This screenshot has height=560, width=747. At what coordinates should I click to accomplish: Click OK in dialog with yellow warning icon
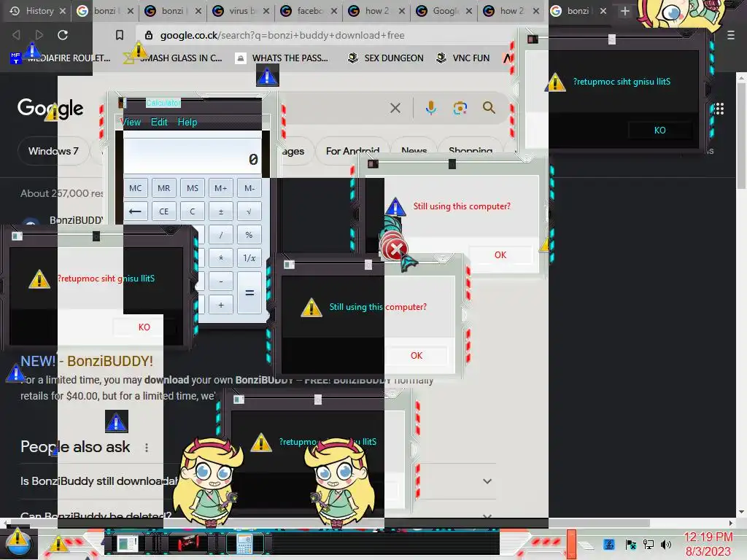pyautogui.click(x=417, y=356)
